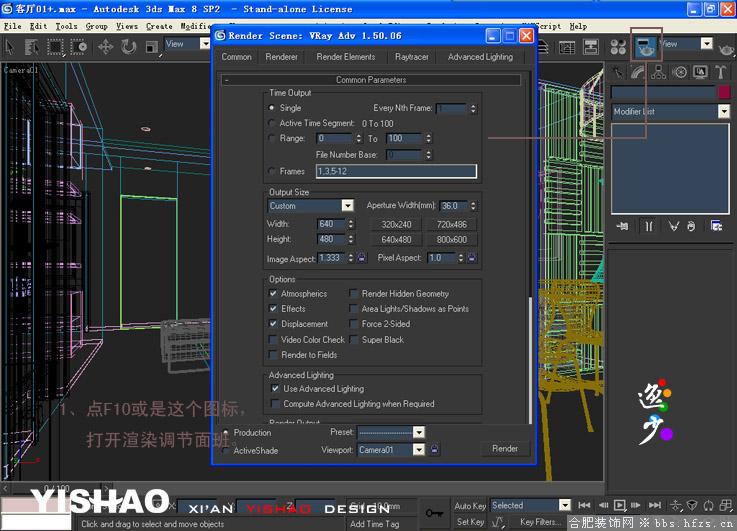The width and height of the screenshot is (737, 531).
Task: Open the Material Editor spheres icon
Action: point(618,47)
